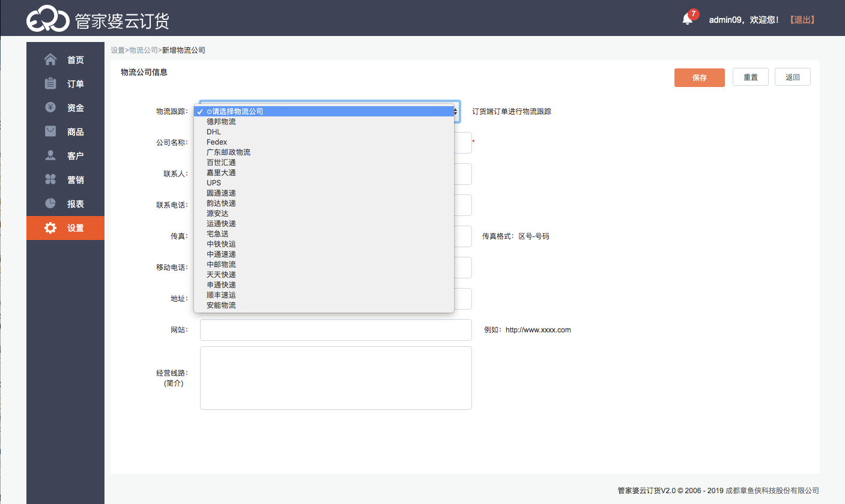The width and height of the screenshot is (845, 504).
Task: Click the 物流跟踪 select arrow
Action: pos(456,112)
